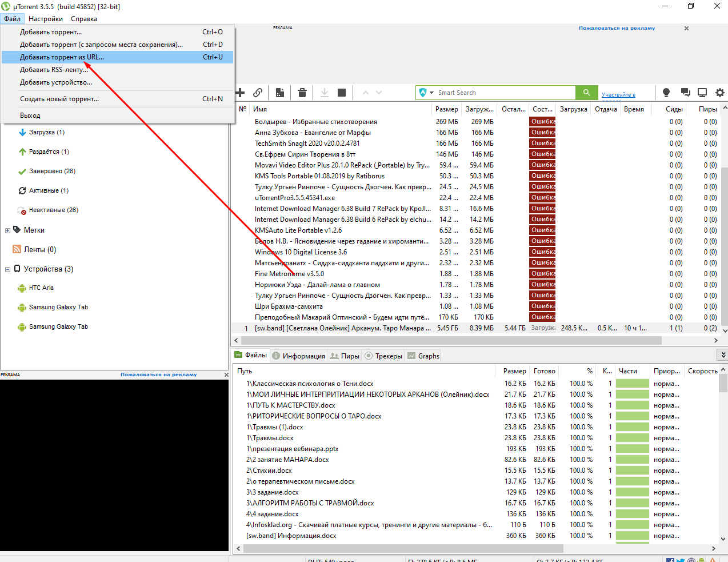Image resolution: width=728 pixels, height=562 pixels.
Task: Click the Stop Torrent square icon
Action: click(x=342, y=93)
